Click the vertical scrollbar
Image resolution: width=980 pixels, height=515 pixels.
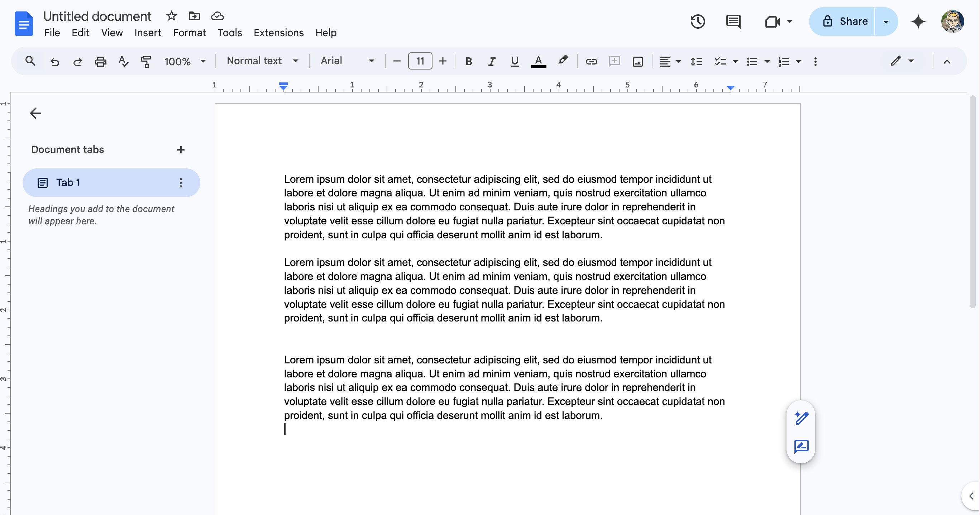click(973, 202)
